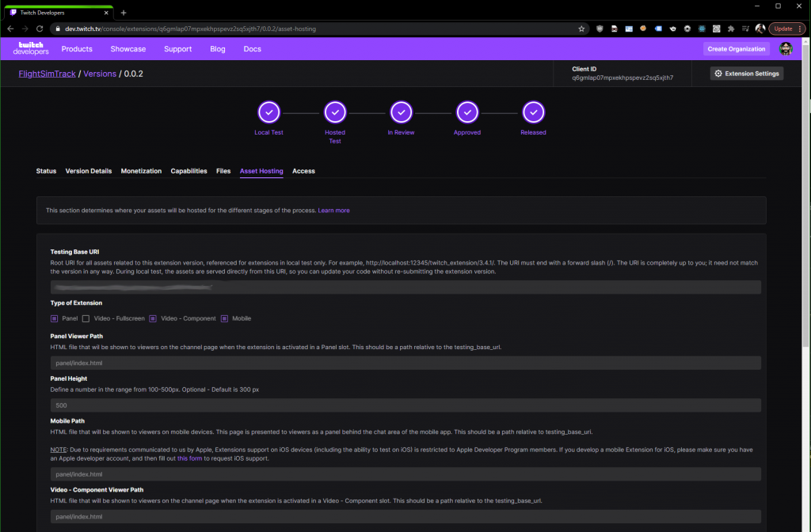
Task: Click the Approved step circle
Action: point(467,112)
